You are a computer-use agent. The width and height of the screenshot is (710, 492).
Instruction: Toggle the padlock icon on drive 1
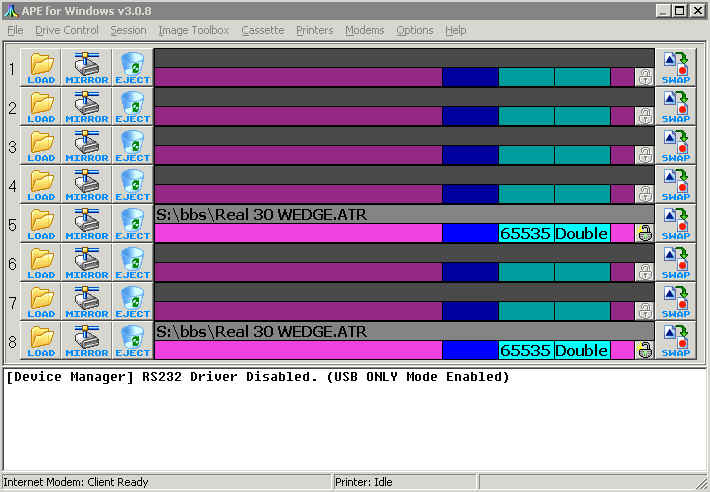click(645, 77)
